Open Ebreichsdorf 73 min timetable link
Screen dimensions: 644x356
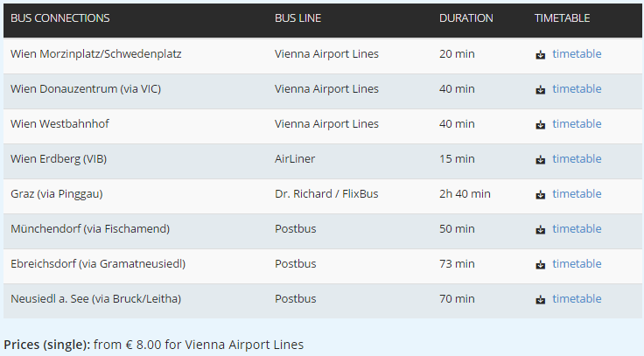click(577, 263)
